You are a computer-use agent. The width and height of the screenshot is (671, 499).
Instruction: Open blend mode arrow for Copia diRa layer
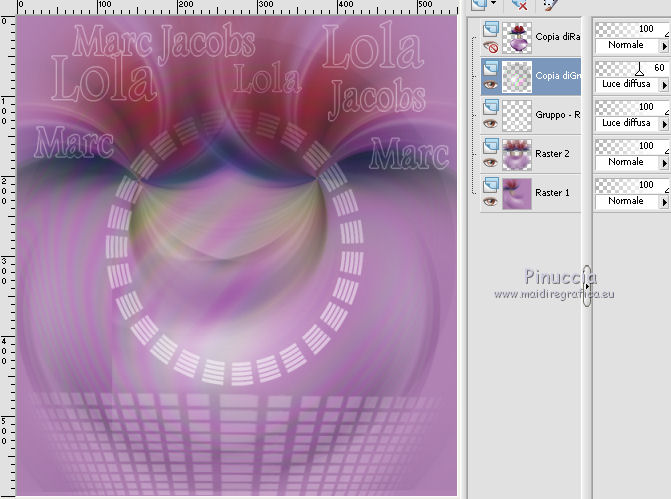pyautogui.click(x=664, y=46)
